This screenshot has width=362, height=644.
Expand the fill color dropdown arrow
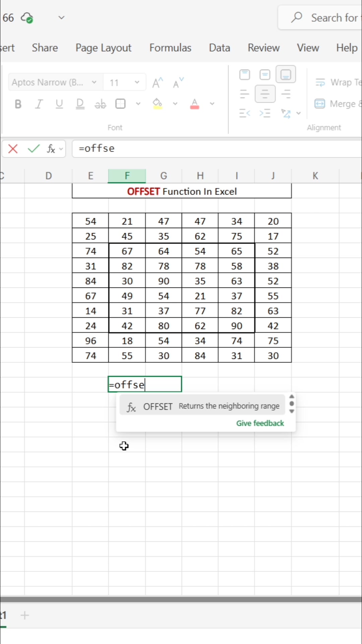pyautogui.click(x=175, y=104)
